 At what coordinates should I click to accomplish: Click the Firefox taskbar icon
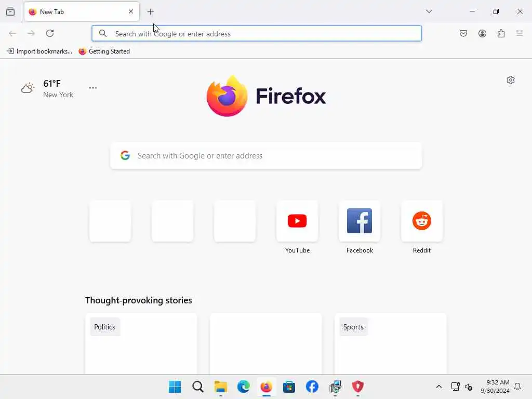[x=267, y=387]
